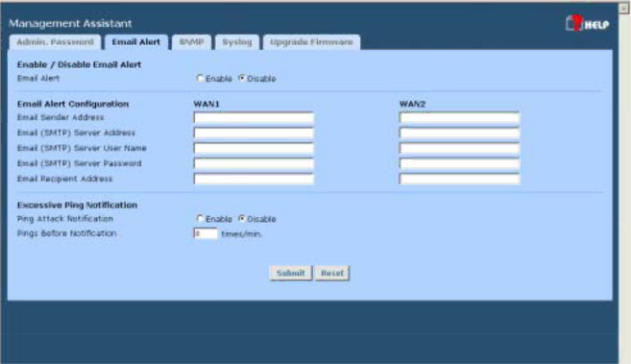
Task: Click WAN1 Email Sender Address field
Action: click(254, 117)
